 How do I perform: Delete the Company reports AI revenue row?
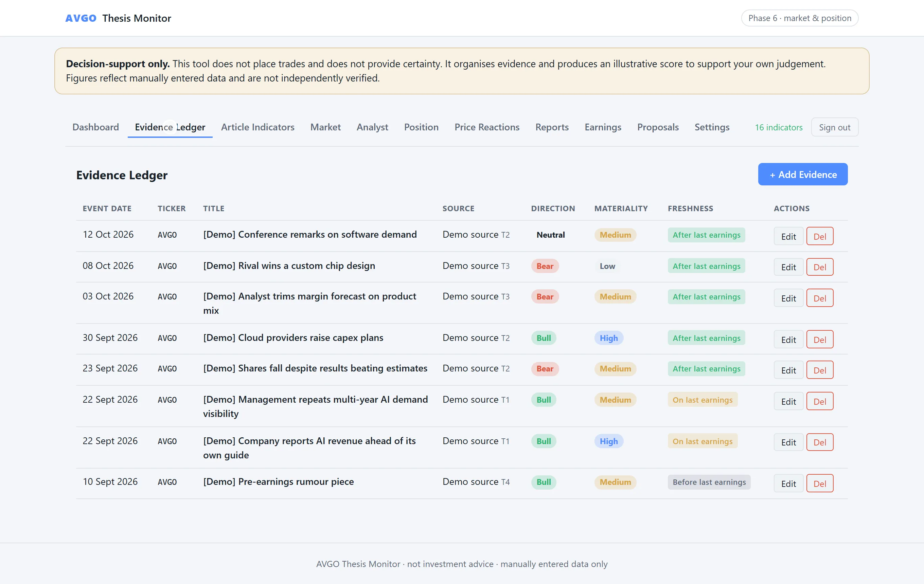click(x=820, y=442)
